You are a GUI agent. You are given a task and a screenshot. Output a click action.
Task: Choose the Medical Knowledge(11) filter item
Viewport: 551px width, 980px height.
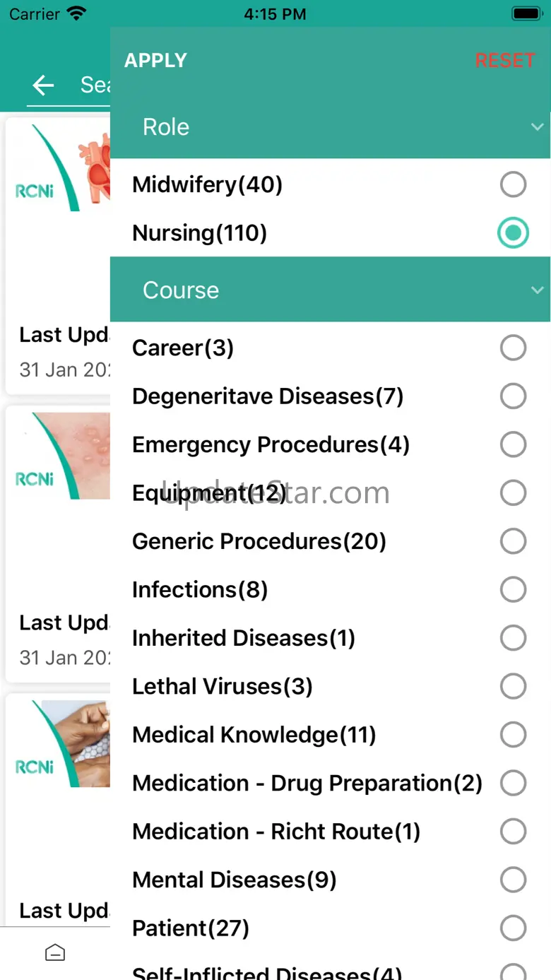tap(254, 735)
